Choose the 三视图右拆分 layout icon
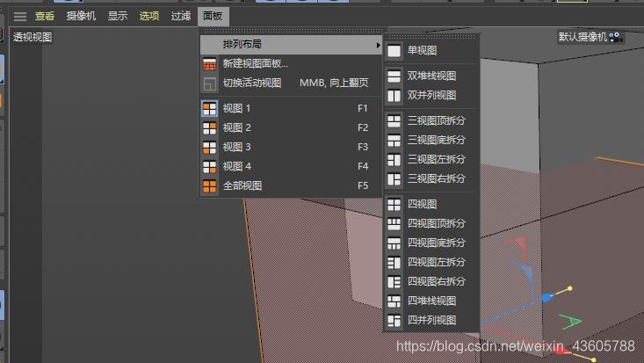The height and width of the screenshot is (363, 644). coord(394,179)
